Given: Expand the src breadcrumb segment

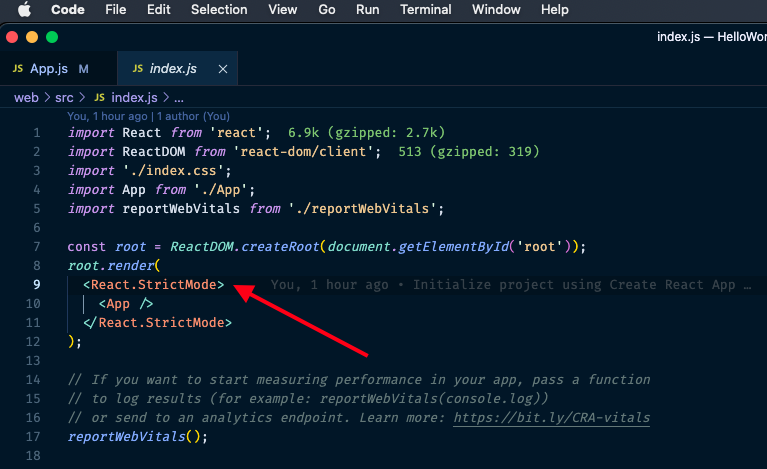Looking at the screenshot, I should coord(64,98).
